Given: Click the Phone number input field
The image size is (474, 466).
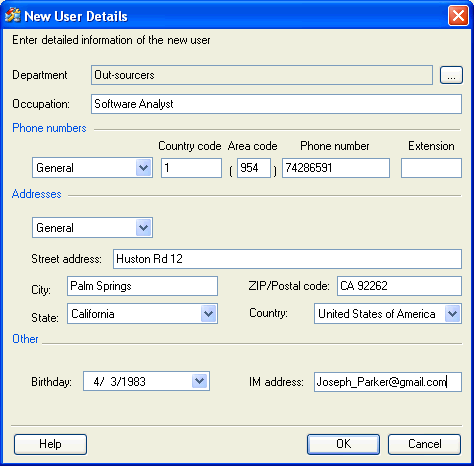Looking at the screenshot, I should 336,168.
